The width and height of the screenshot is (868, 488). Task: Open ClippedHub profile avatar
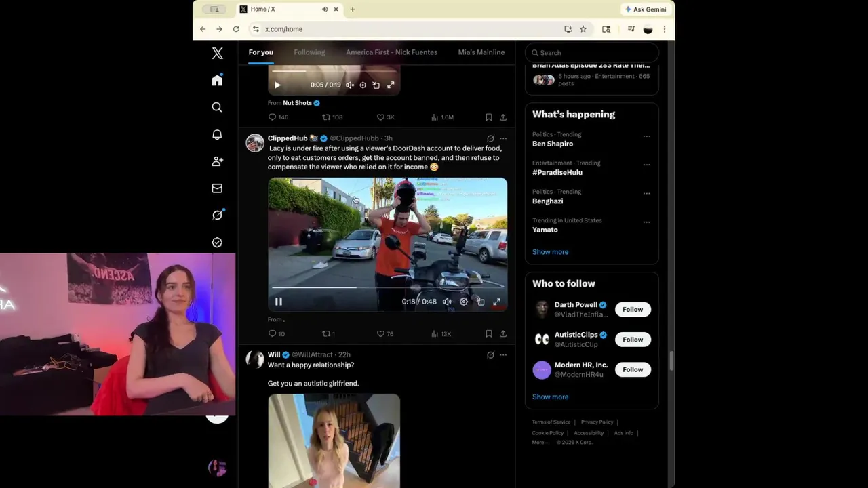click(x=255, y=143)
